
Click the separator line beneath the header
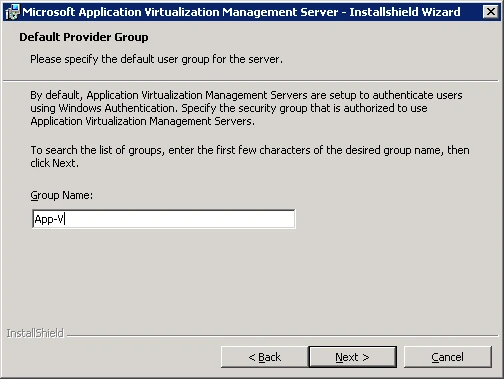point(251,80)
